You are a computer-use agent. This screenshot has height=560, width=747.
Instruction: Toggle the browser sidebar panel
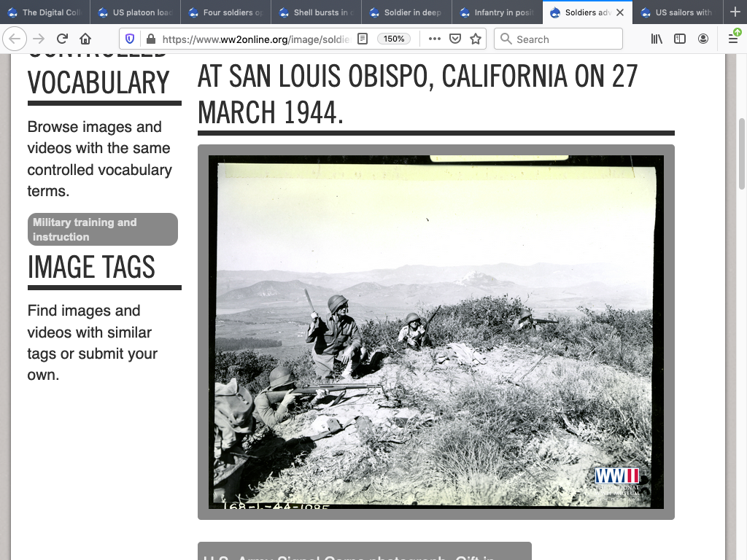coord(680,39)
